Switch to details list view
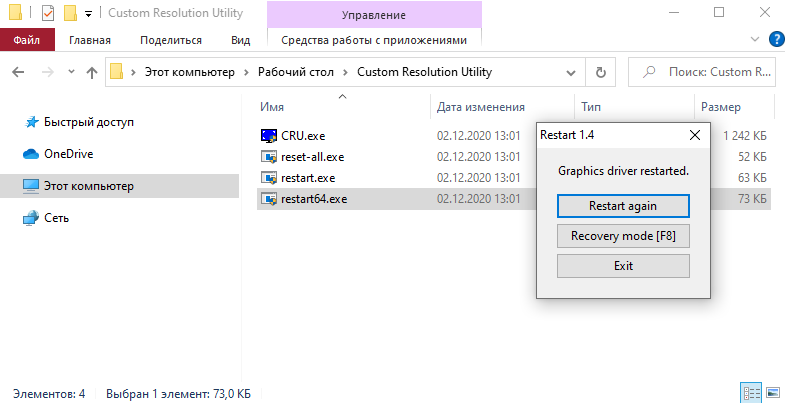The image size is (785, 403). click(751, 392)
